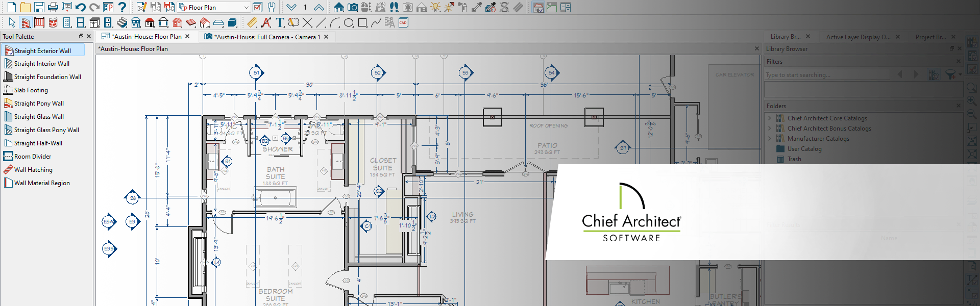Click the CAD detail icon

point(403,22)
